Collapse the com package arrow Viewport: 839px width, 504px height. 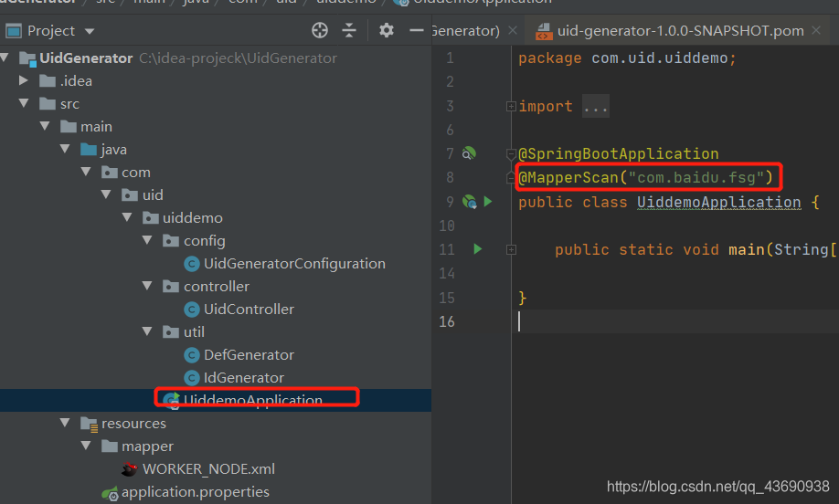pyautogui.click(x=86, y=172)
